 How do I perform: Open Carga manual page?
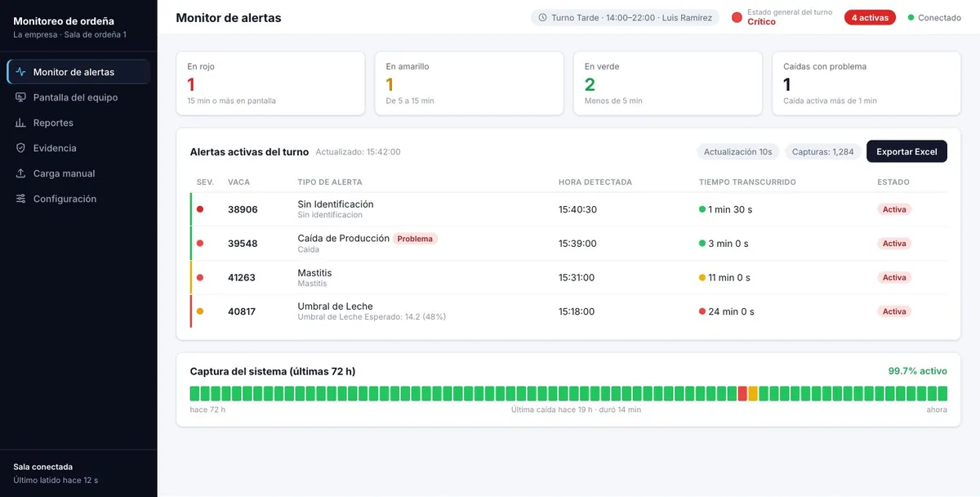pyautogui.click(x=78, y=173)
